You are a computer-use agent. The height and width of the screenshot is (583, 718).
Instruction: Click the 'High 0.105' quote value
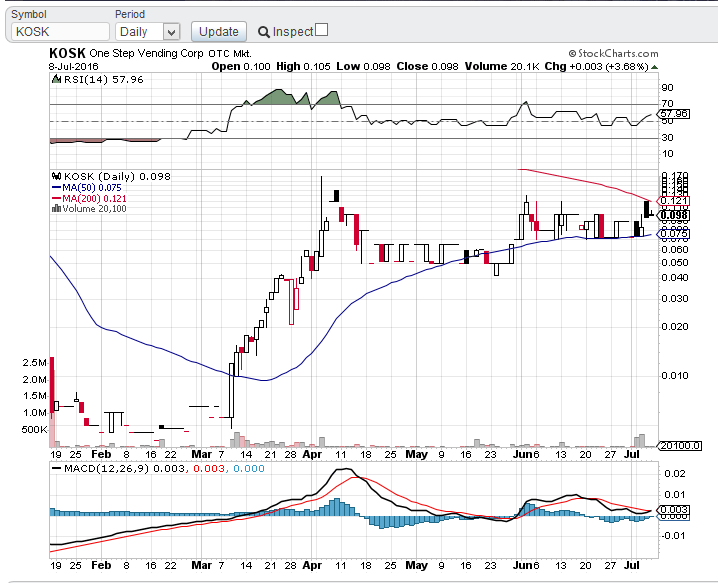(303, 66)
